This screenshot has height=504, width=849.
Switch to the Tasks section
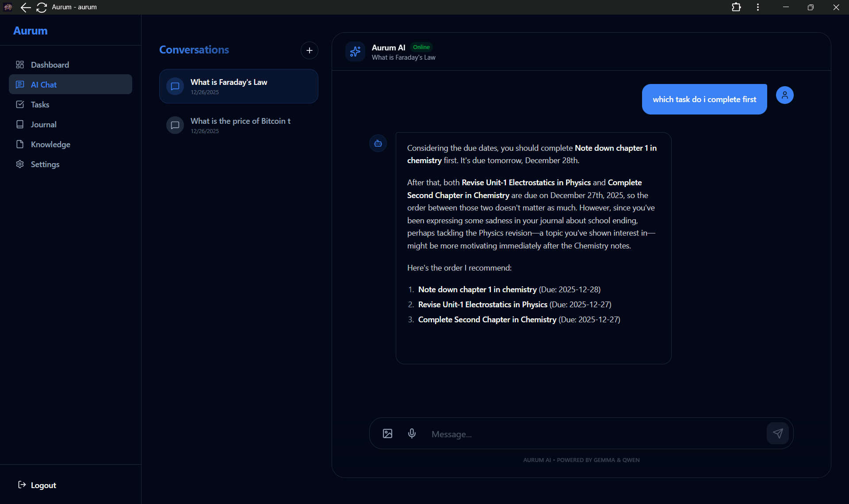40,104
